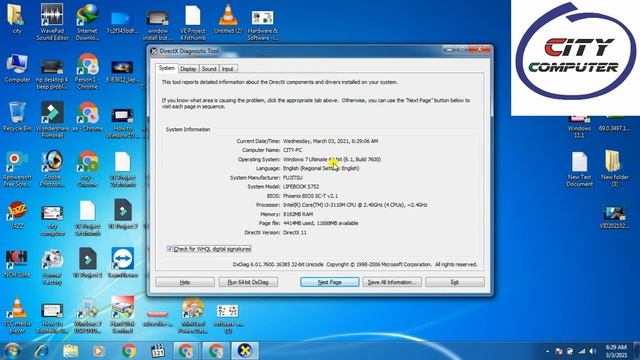Screen dimensions: 640x360
Task: Open the NCH Suite shortcut
Action: [x=17, y=263]
